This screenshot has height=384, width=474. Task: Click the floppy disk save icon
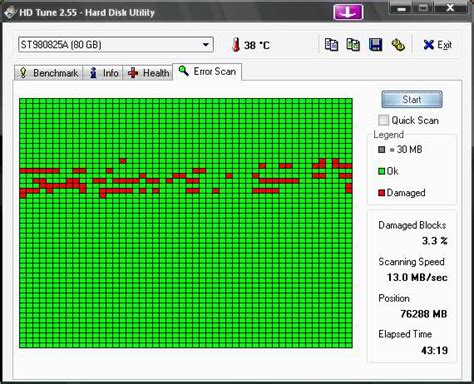pyautogui.click(x=375, y=45)
